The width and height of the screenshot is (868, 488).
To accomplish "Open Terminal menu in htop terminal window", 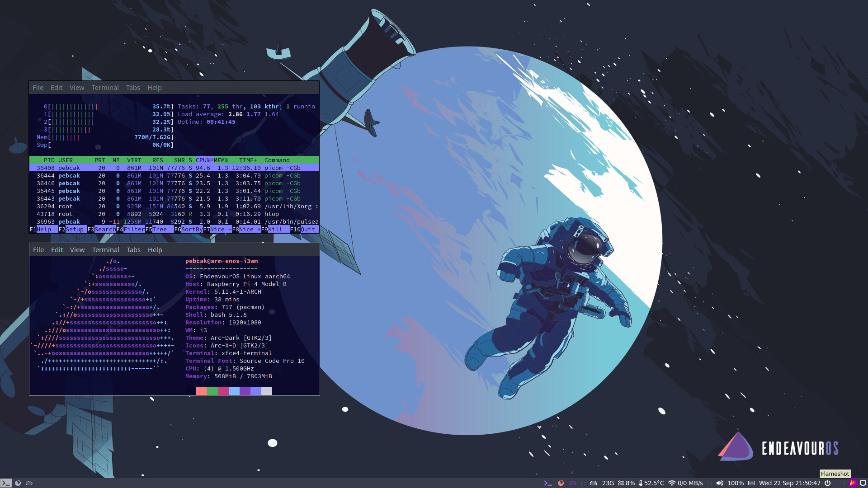I will 105,88.
